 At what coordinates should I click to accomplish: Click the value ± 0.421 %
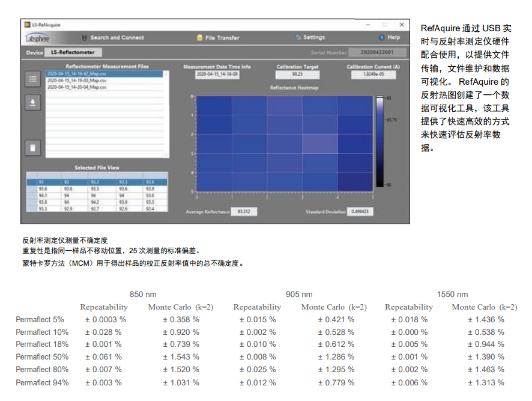point(336,319)
